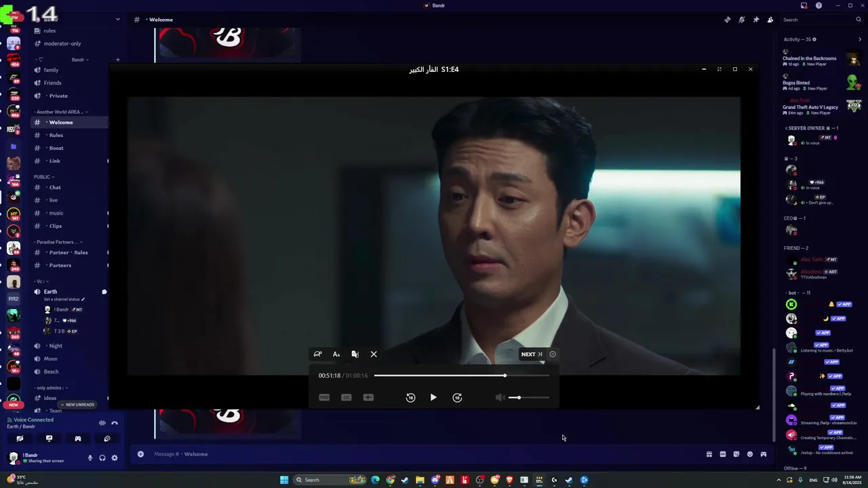Open chat icon for Earth voice channel
This screenshot has width=868, height=488.
[104, 291]
